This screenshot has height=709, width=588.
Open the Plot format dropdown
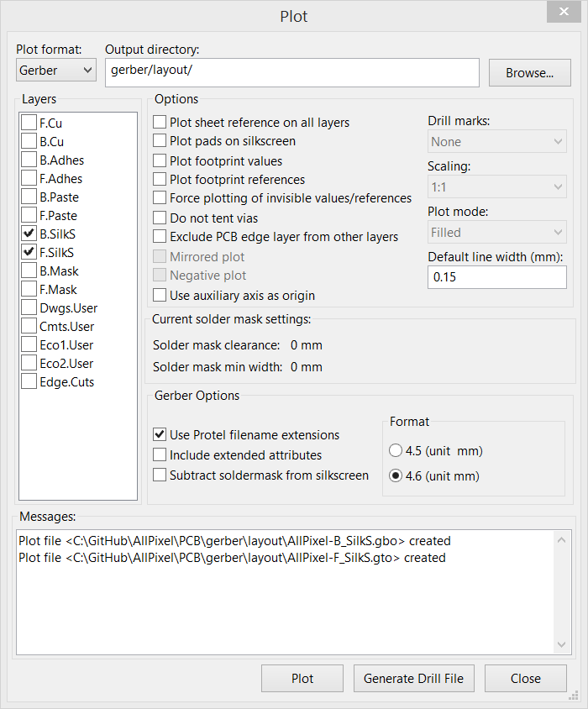tap(55, 70)
